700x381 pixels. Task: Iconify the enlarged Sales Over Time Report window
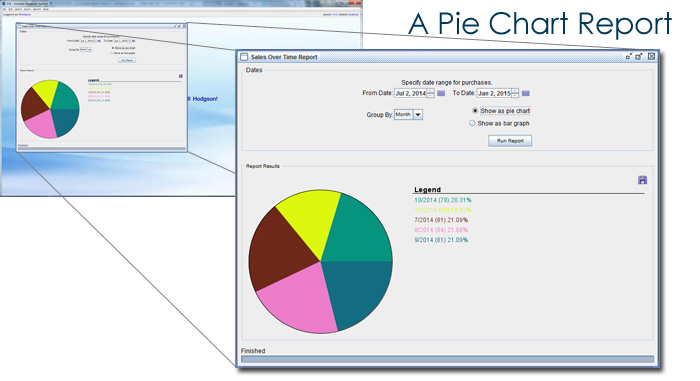[629, 56]
